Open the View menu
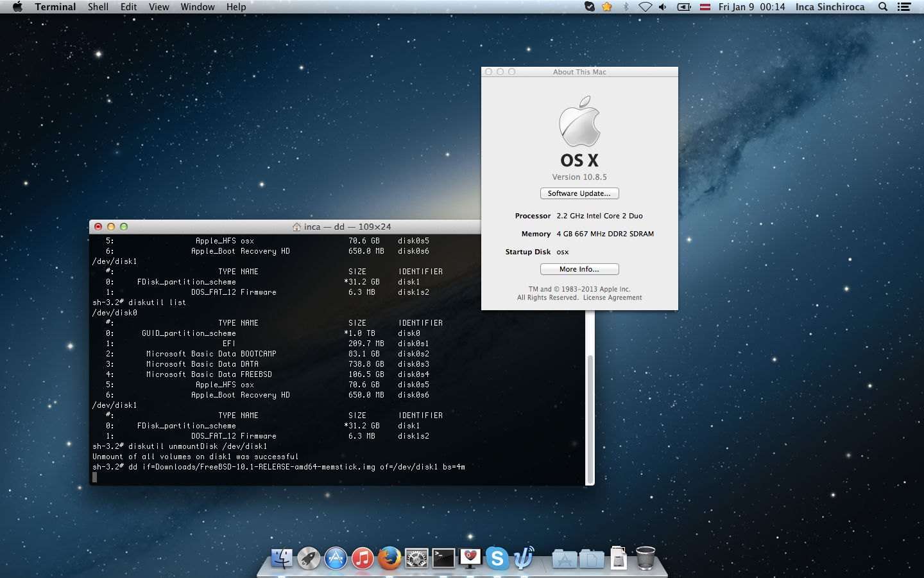924x578 pixels. coord(159,6)
